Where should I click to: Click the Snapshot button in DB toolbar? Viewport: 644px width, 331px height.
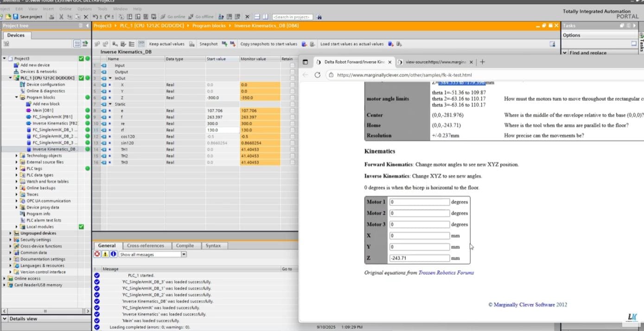[x=208, y=44]
